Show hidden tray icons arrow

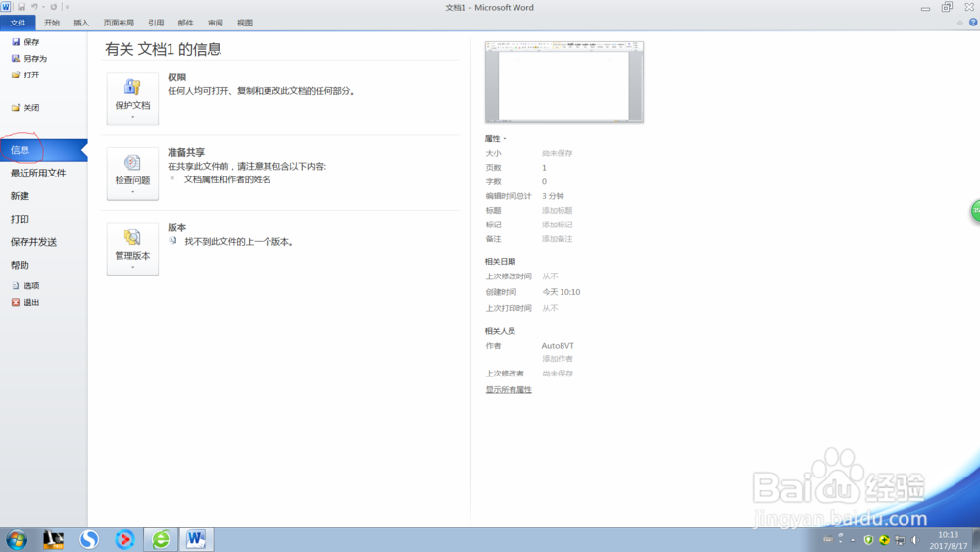853,540
